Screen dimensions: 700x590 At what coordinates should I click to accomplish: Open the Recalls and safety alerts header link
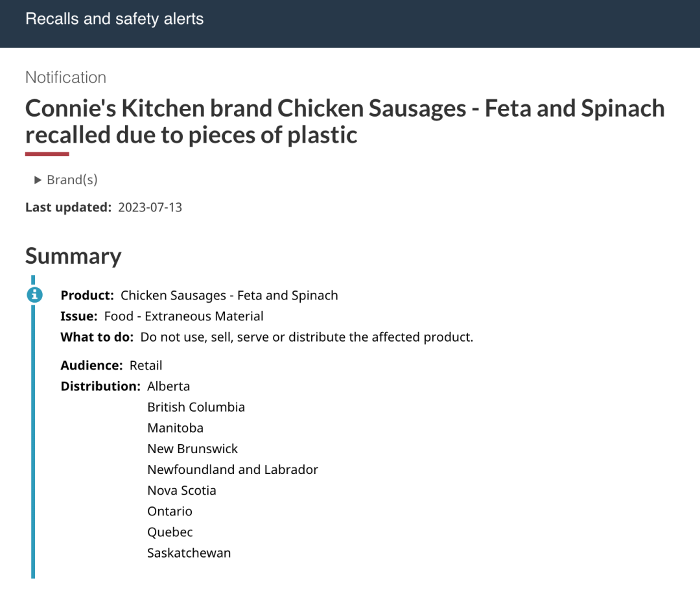[x=115, y=19]
